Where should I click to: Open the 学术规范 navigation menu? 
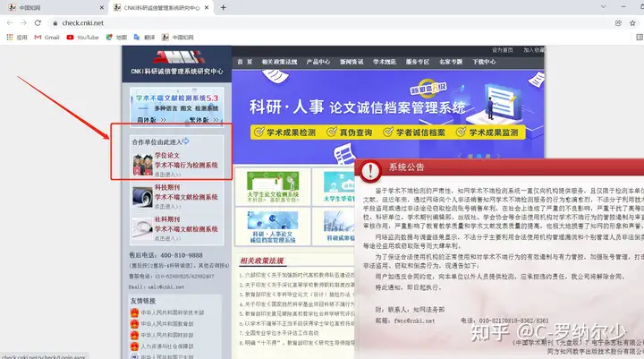click(385, 62)
